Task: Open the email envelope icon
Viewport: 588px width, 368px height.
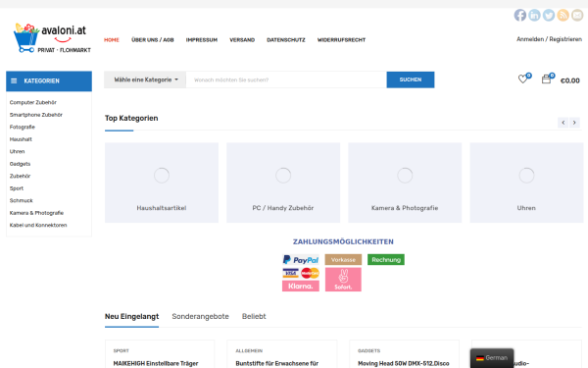Action: click(x=577, y=15)
